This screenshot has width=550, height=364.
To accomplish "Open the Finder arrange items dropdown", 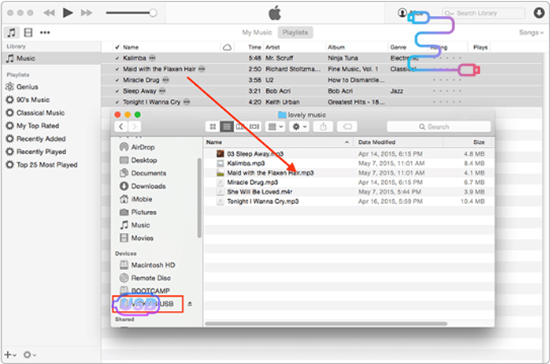I will pos(275,127).
